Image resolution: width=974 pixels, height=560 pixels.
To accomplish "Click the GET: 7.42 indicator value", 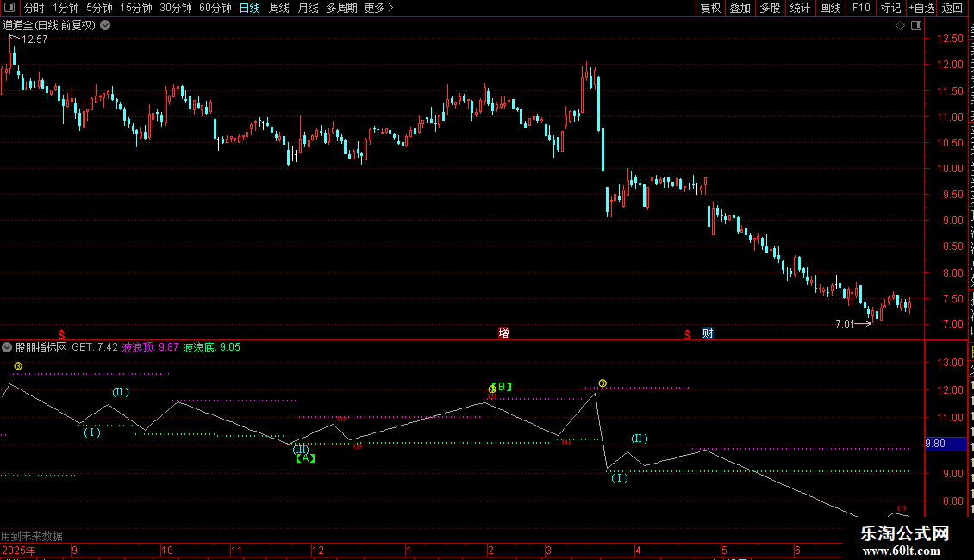I will 95,347.
